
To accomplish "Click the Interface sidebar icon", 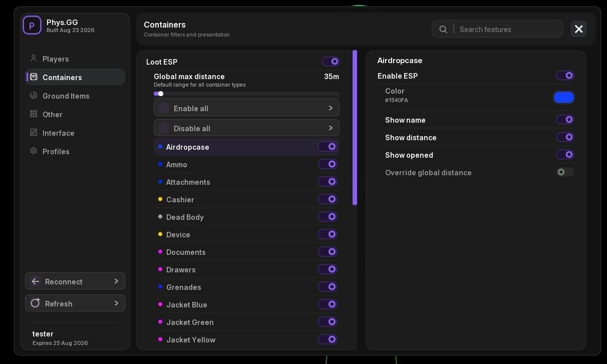I will coord(34,133).
